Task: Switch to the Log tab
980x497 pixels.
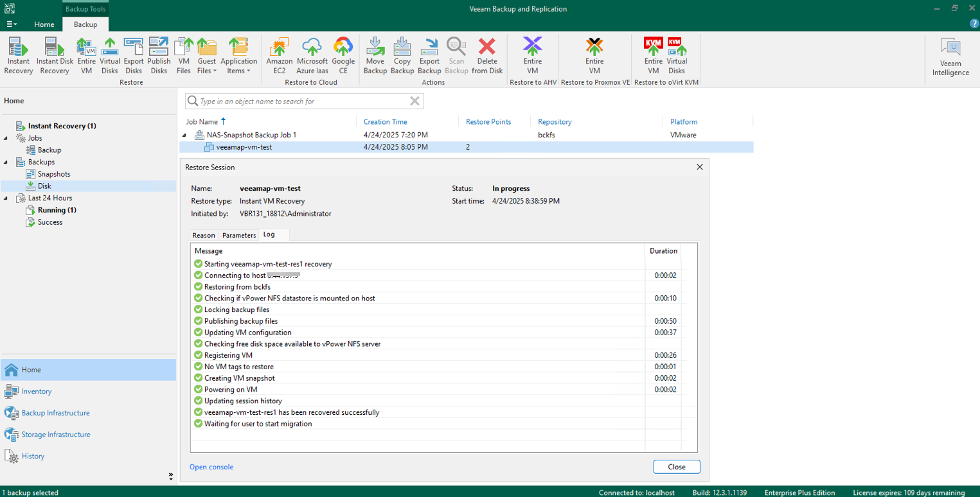Action: (x=269, y=234)
